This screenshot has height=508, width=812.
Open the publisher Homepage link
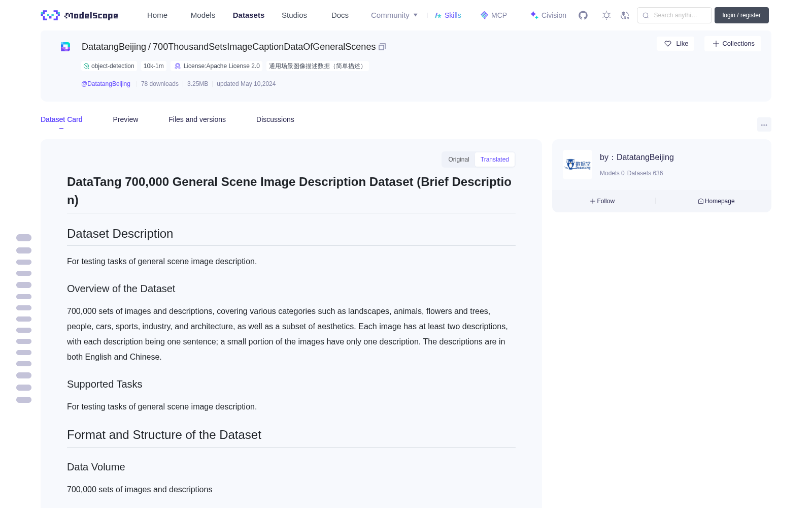pyautogui.click(x=716, y=201)
